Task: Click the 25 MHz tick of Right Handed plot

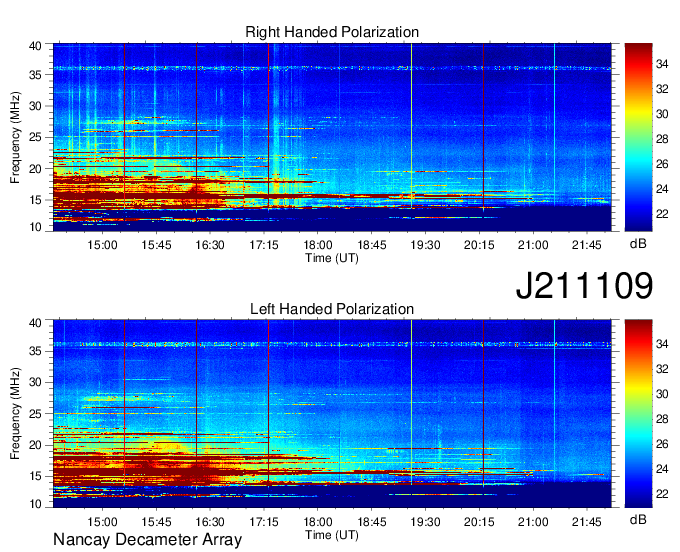Action: (x=35, y=137)
